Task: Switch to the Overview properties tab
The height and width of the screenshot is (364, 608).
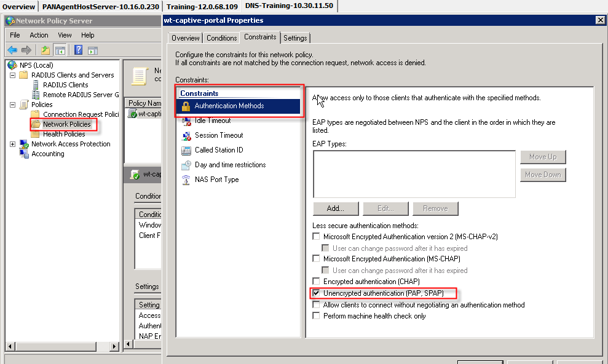Action: [185, 38]
